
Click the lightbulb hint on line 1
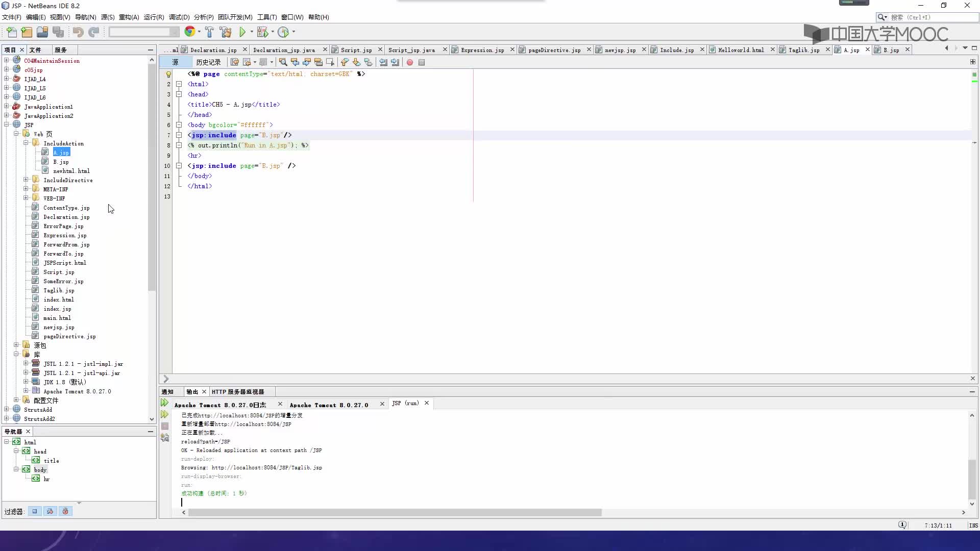tap(168, 74)
